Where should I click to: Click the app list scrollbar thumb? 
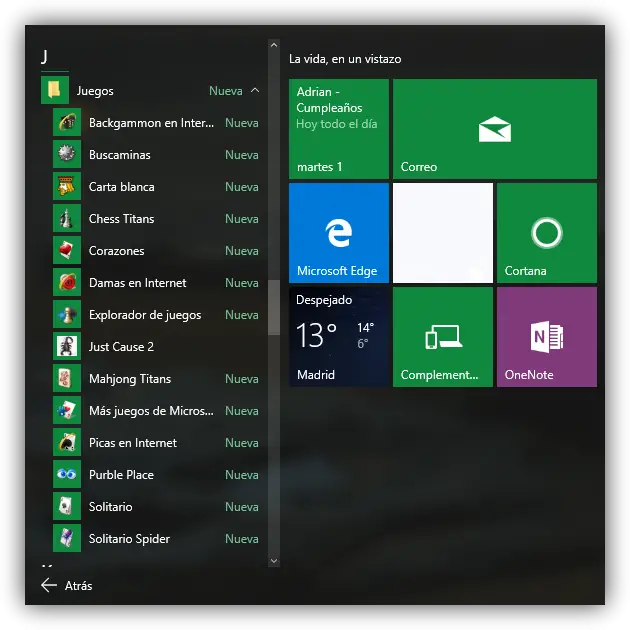[274, 306]
